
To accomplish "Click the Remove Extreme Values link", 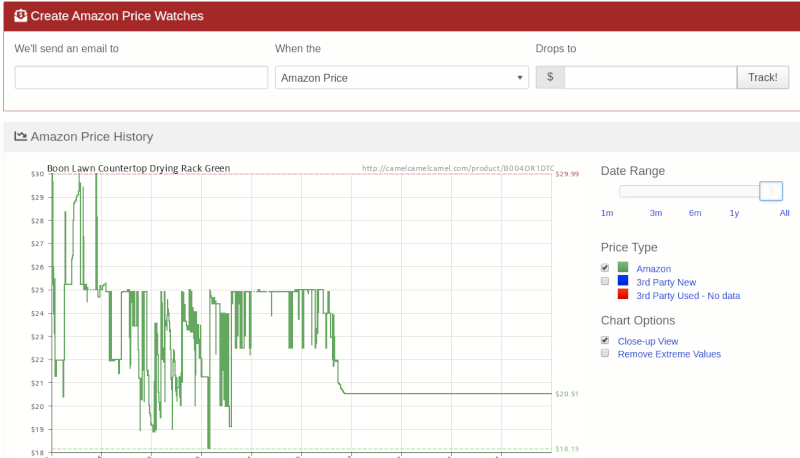I will pyautogui.click(x=669, y=354).
